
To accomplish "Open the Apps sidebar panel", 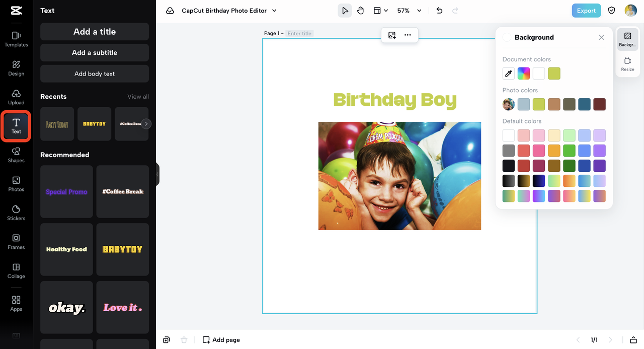I will point(16,304).
